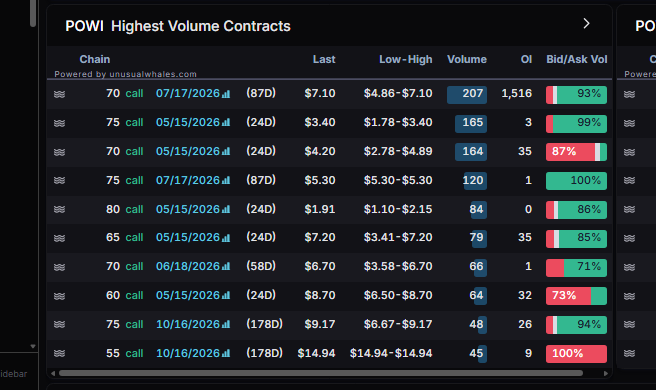Click the table's horizontal scrollbar thumb
This screenshot has height=390, width=656.
click(x=320, y=373)
